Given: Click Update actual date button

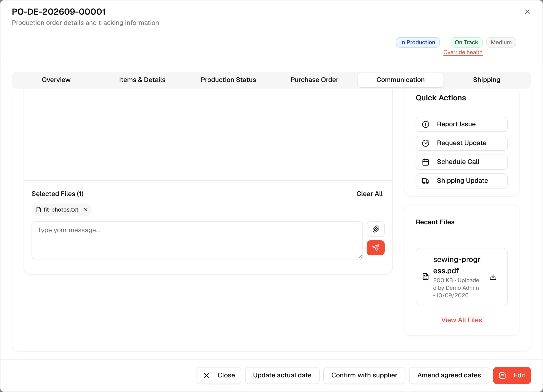Looking at the screenshot, I should pos(282,375).
